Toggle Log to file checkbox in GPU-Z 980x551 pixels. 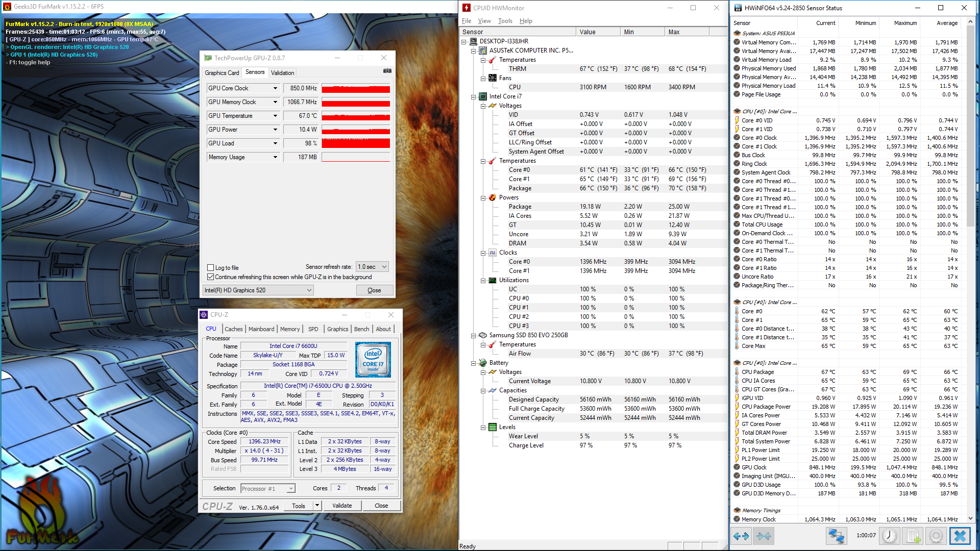[210, 267]
